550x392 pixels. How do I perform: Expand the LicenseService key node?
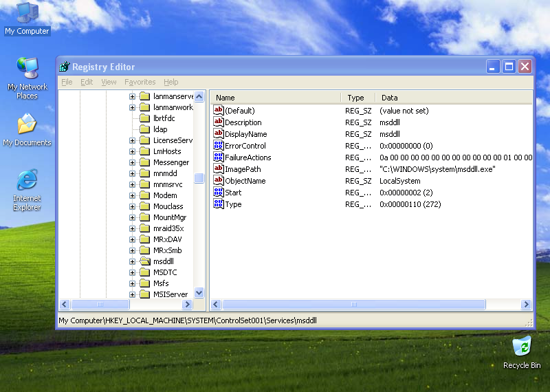[x=132, y=140]
